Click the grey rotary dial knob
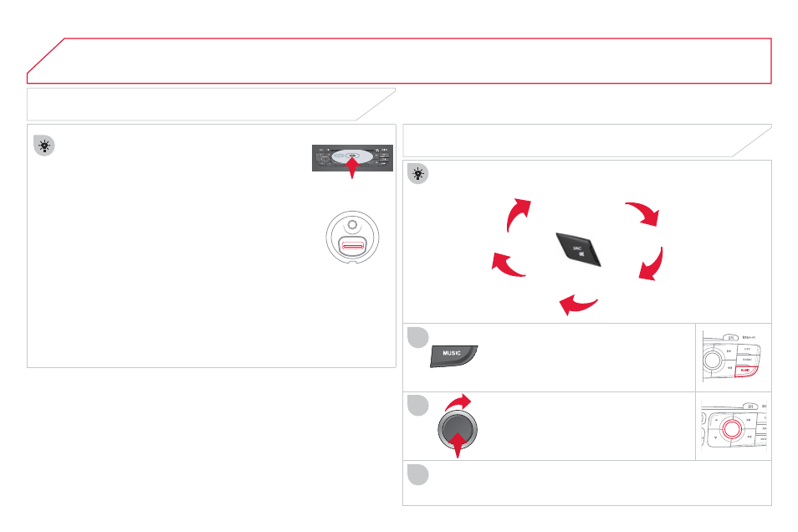The height and width of the screenshot is (532, 798). 458,430
